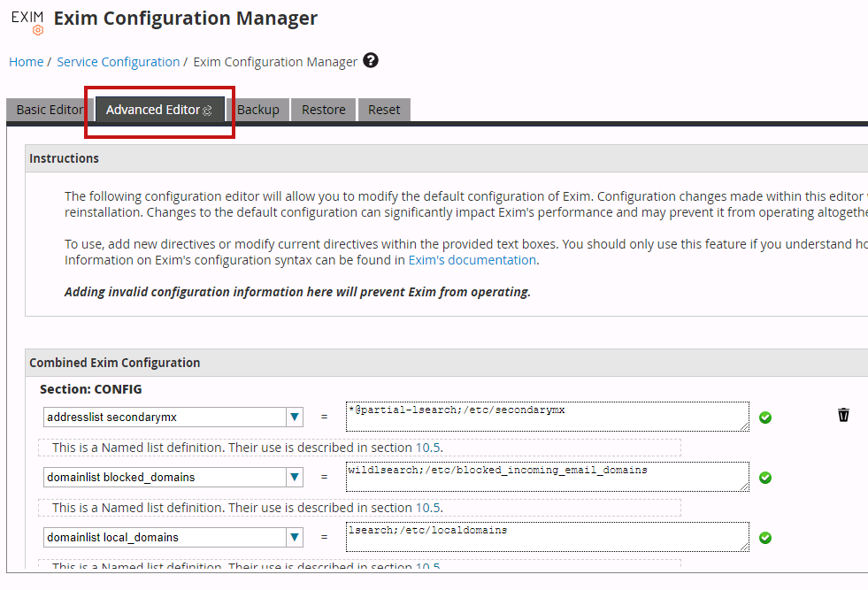Open Exim's documentation link
The width and height of the screenshot is (868, 590).
(472, 260)
